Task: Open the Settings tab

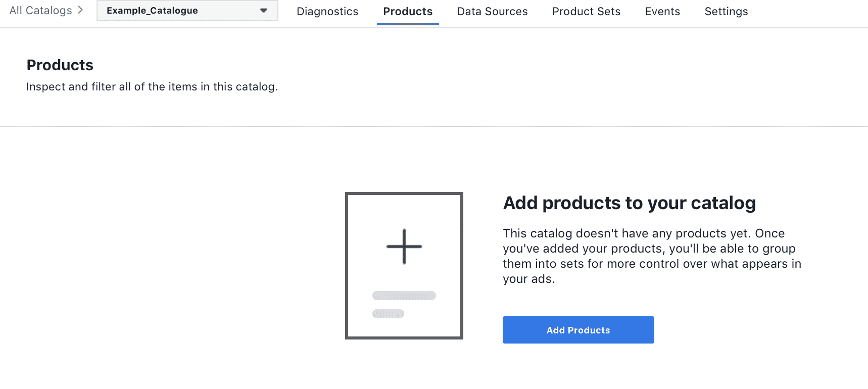Action: coord(726,12)
